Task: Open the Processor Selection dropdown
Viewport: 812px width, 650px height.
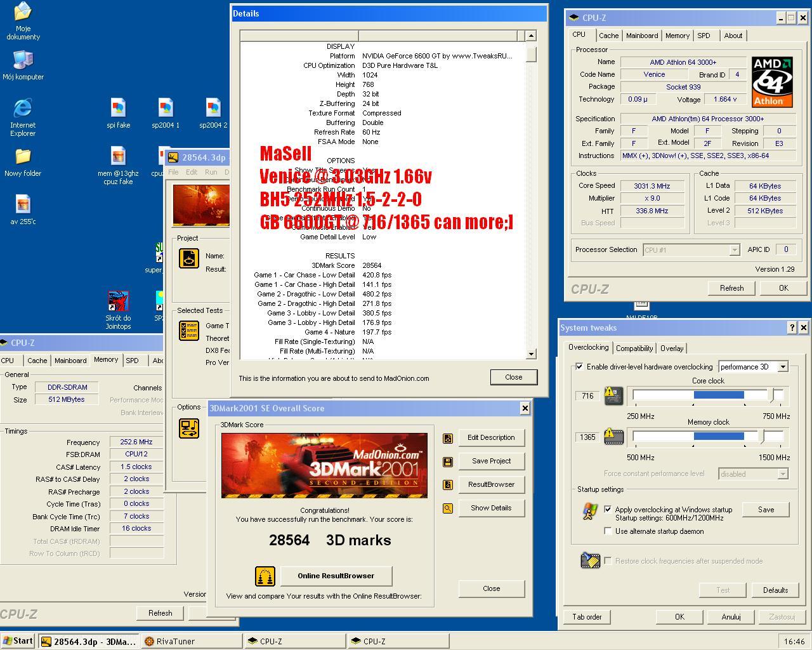Action: [x=735, y=250]
